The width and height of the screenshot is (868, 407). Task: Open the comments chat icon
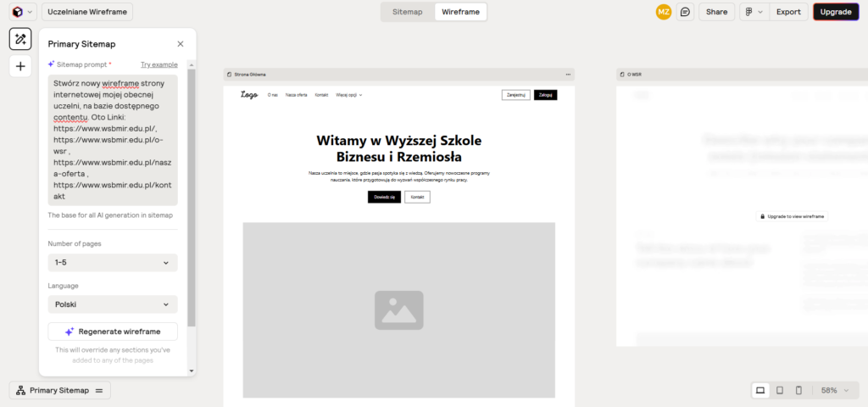[685, 12]
